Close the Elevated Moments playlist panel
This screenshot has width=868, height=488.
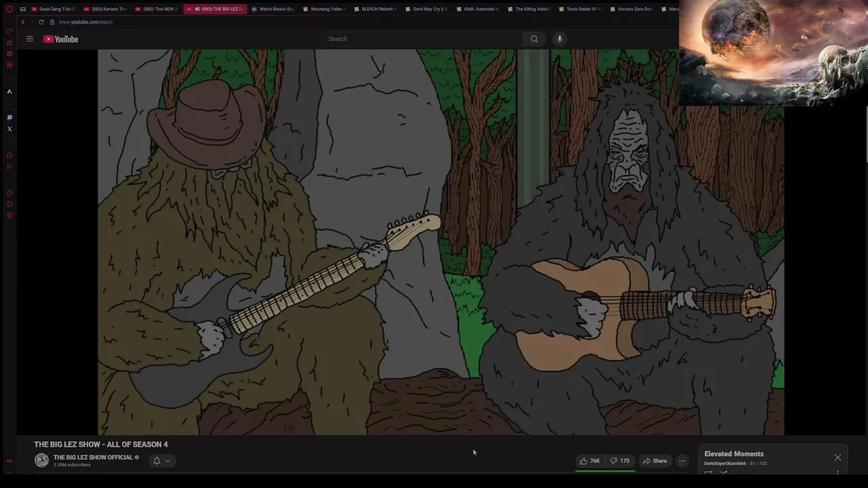837,457
